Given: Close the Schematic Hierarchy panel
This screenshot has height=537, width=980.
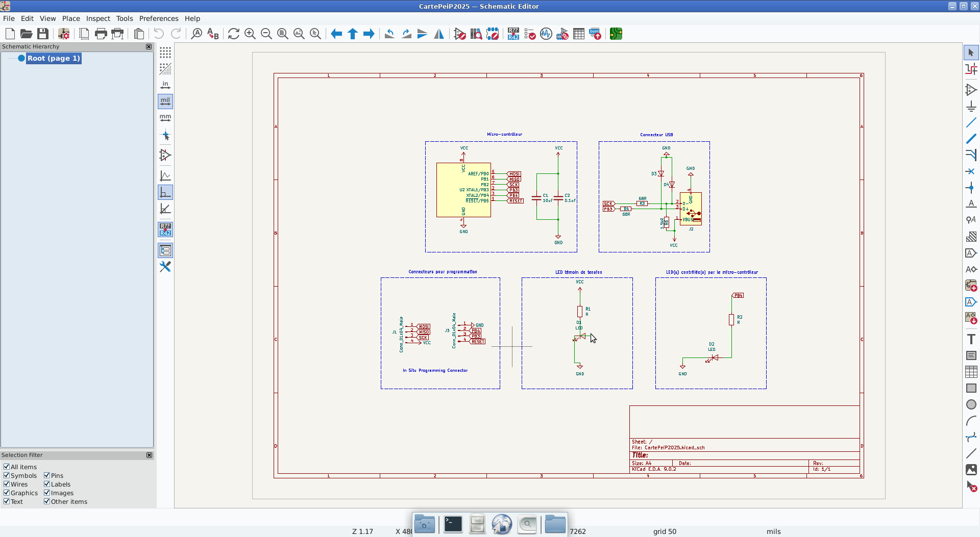Looking at the screenshot, I should (x=149, y=46).
